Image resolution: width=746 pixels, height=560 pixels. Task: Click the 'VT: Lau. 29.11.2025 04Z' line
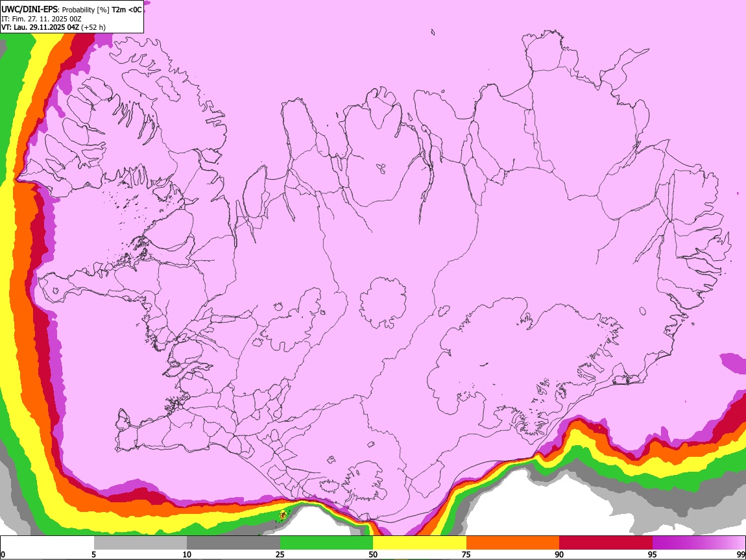(40, 27)
